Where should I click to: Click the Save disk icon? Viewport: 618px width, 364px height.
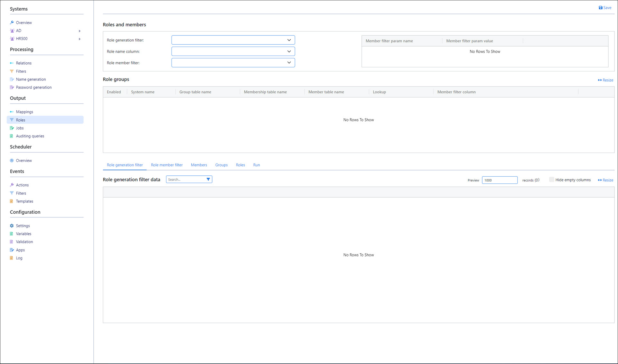(600, 8)
